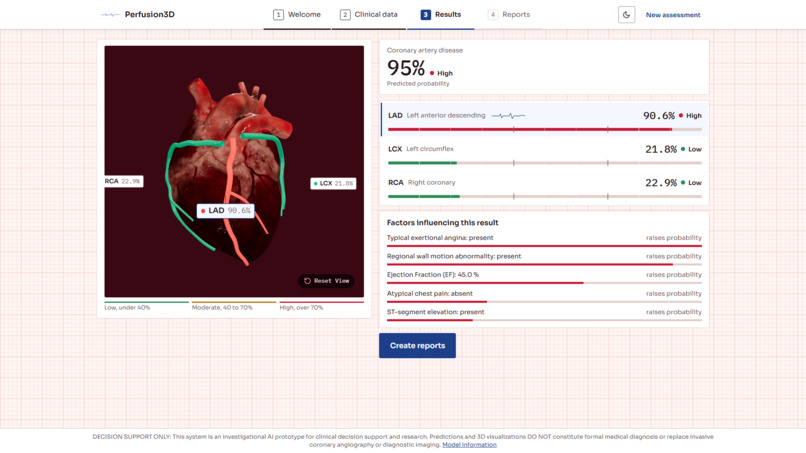Select the RCA 22.9% label on heart

point(123,182)
